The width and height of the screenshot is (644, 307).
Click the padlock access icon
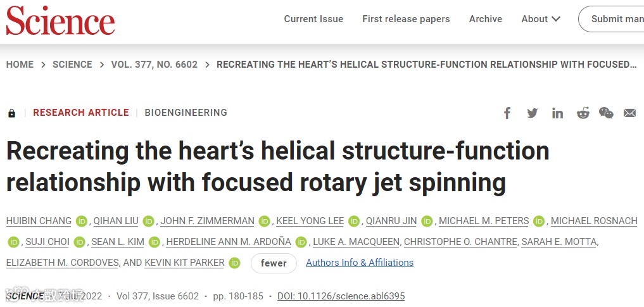(11, 113)
